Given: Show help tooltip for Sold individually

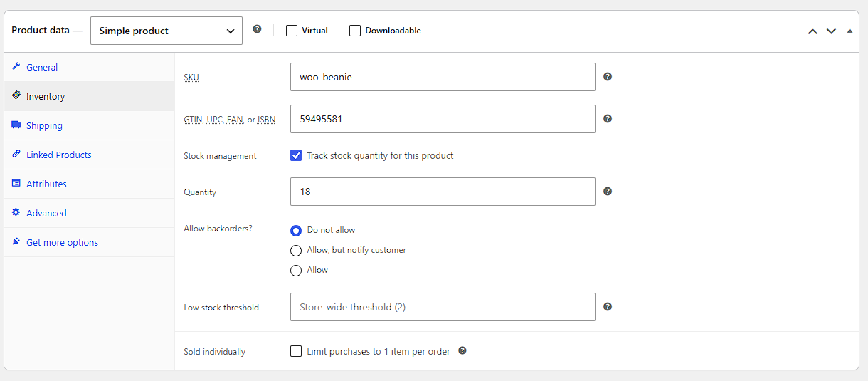Looking at the screenshot, I should pos(462,350).
